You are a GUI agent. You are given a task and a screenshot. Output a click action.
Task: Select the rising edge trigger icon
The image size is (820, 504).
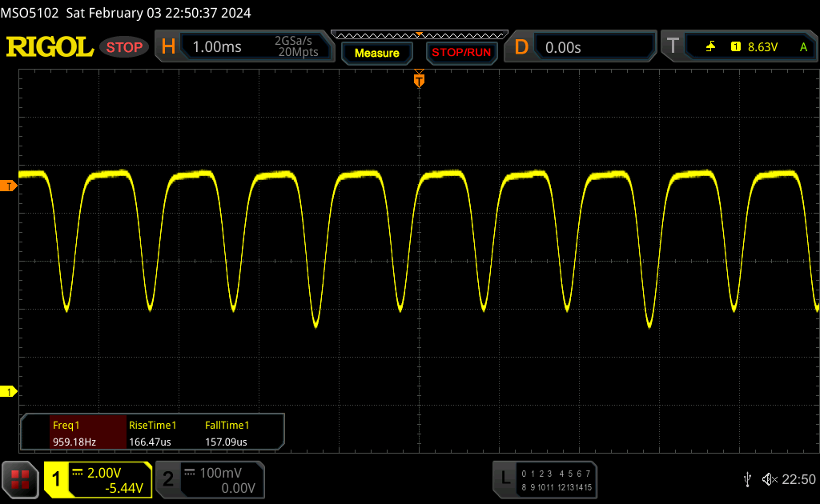[x=710, y=47]
